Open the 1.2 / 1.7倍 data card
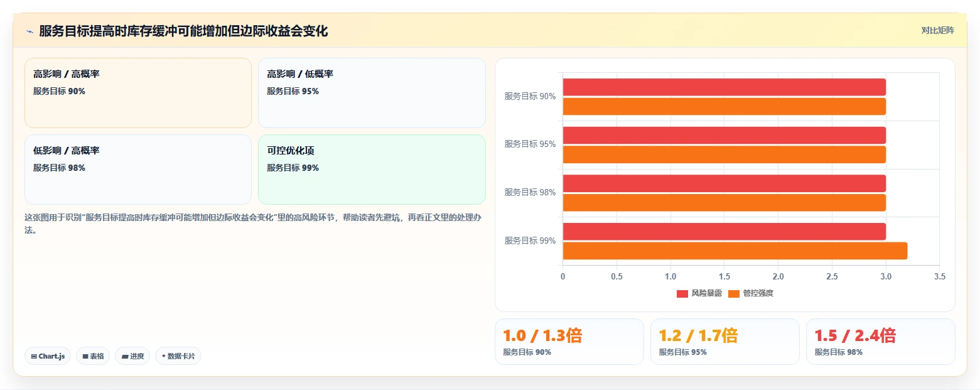Image resolution: width=980 pixels, height=390 pixels. tap(725, 342)
